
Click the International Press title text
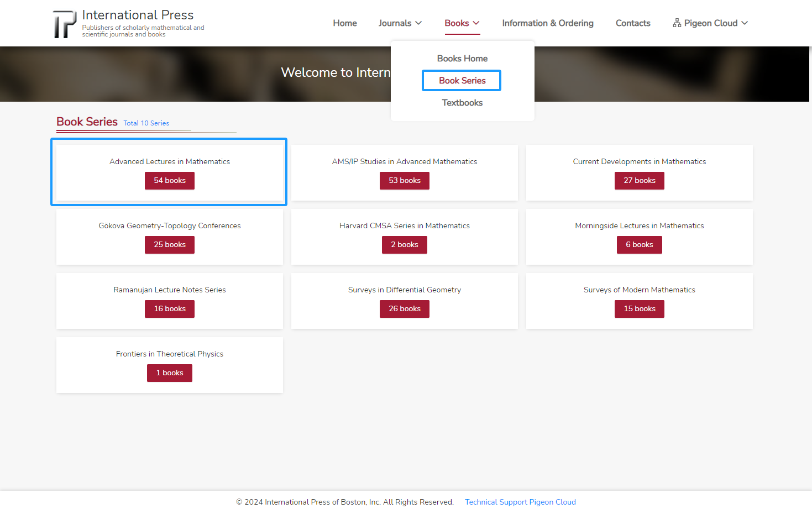[x=138, y=15]
